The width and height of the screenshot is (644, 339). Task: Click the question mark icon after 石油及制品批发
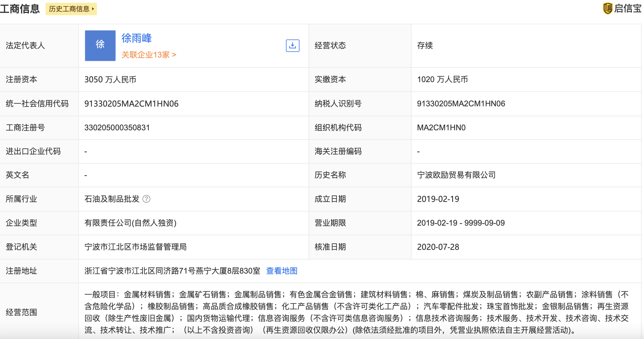tap(146, 199)
